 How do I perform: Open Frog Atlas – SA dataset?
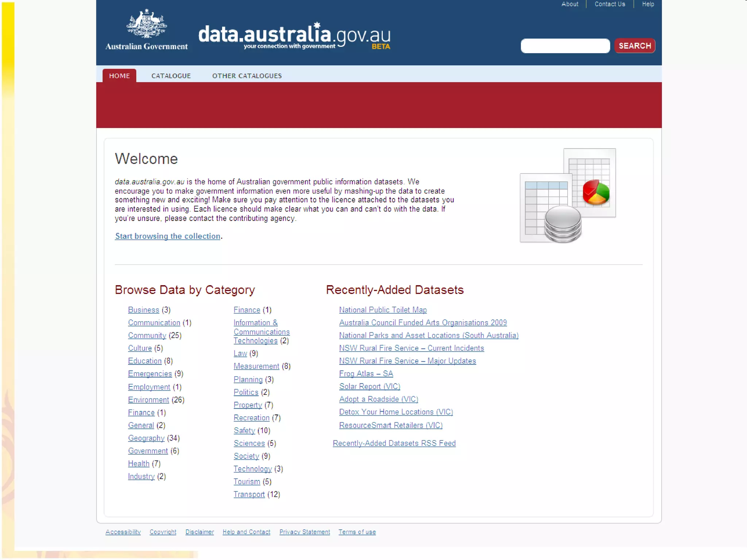click(366, 374)
